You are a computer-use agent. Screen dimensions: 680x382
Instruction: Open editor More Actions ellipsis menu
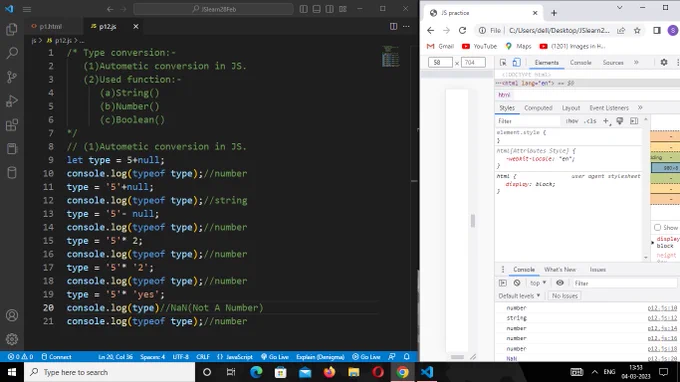pos(406,26)
